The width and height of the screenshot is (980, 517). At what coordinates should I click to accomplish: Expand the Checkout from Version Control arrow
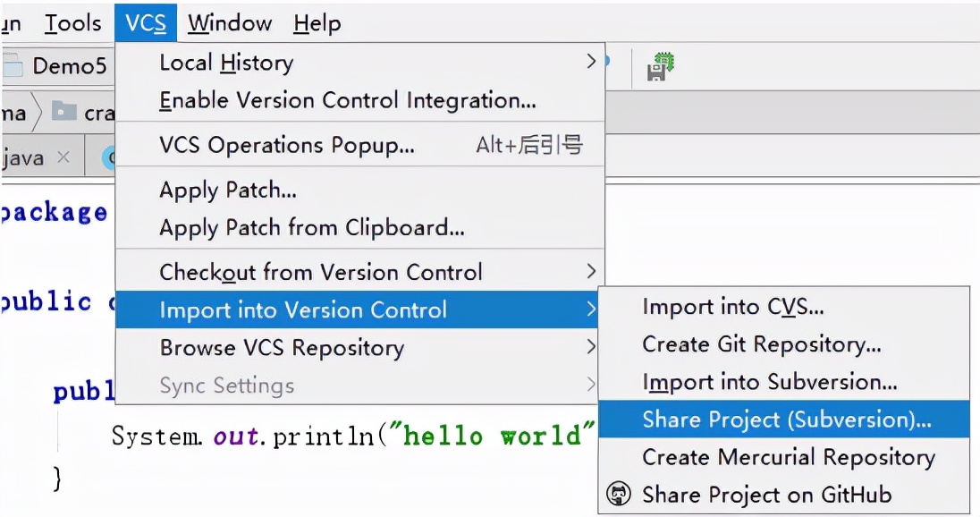tap(590, 271)
